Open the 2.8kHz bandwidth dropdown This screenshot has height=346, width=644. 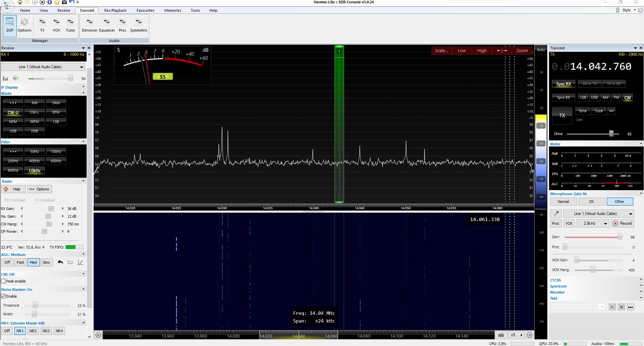click(x=592, y=223)
